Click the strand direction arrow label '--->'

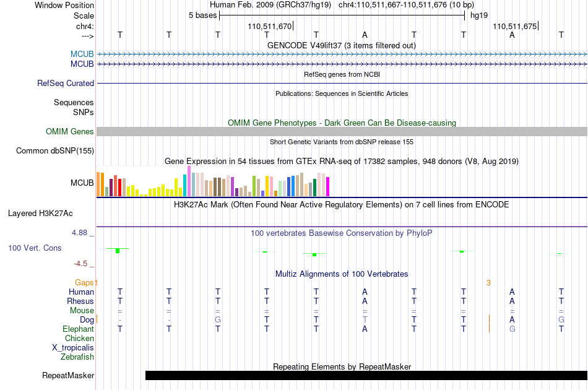pos(88,36)
